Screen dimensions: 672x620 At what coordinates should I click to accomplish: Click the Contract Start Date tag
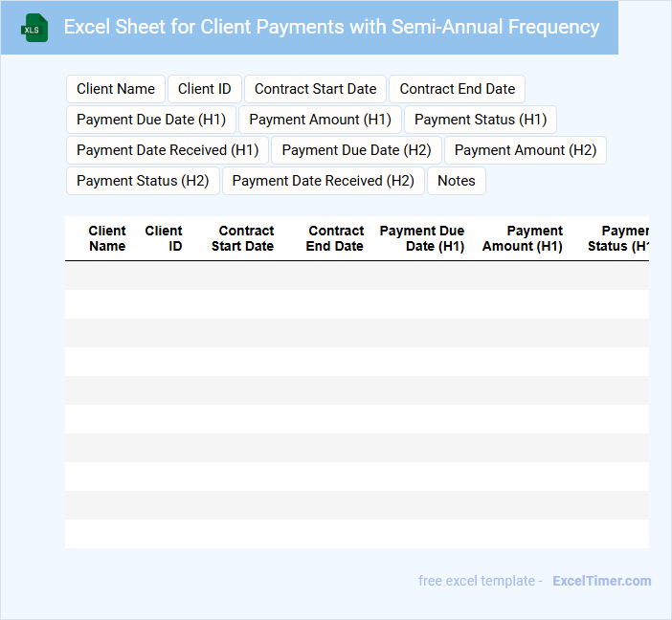pyautogui.click(x=315, y=89)
